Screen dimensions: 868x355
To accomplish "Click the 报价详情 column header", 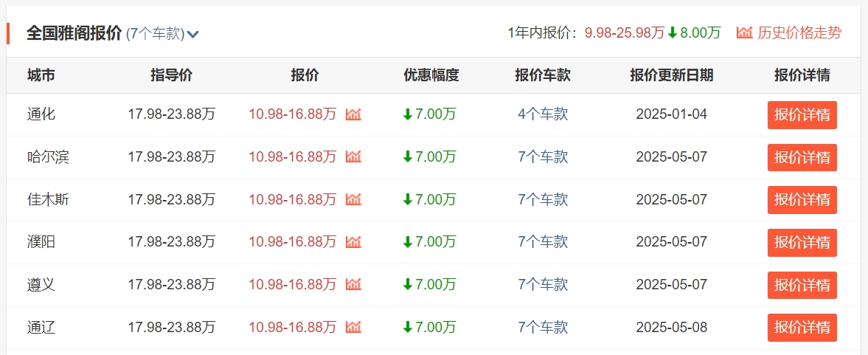I will coord(802,75).
